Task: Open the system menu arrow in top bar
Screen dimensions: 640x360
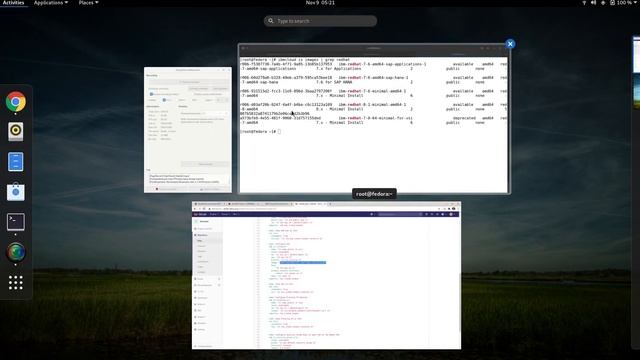Action: tap(636, 3)
